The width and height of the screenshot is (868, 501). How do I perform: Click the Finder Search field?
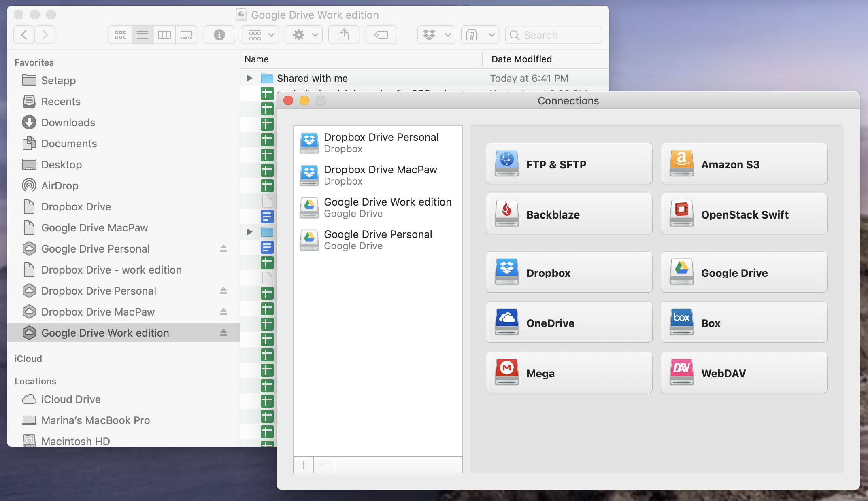pyautogui.click(x=554, y=35)
